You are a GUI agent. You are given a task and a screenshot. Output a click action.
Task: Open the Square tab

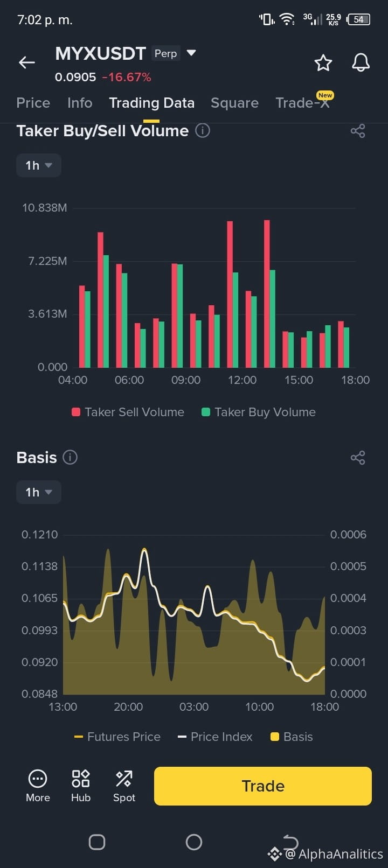(x=234, y=103)
